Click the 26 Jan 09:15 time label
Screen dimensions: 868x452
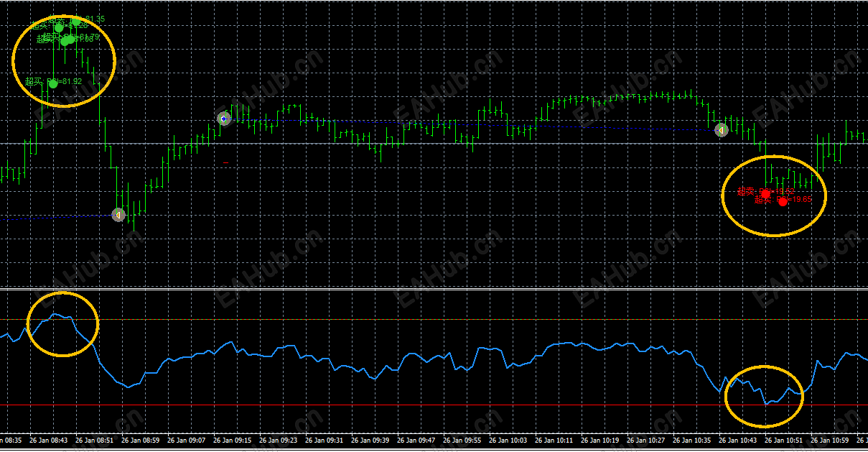(232, 440)
